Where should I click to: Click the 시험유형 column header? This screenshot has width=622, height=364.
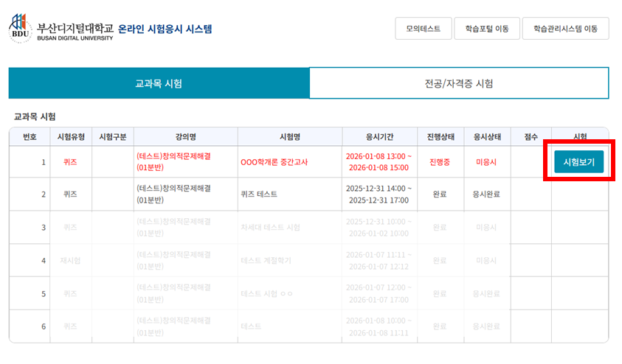(x=70, y=137)
